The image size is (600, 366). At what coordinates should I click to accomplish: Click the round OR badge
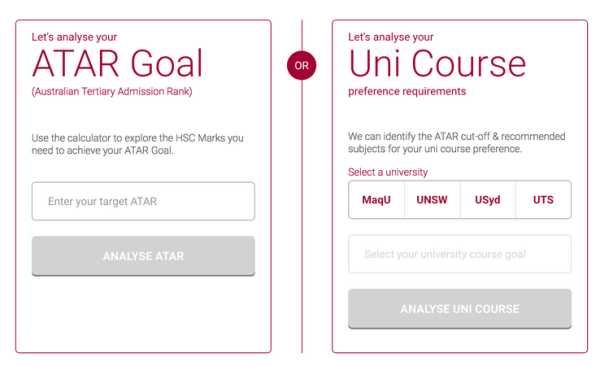coord(302,65)
